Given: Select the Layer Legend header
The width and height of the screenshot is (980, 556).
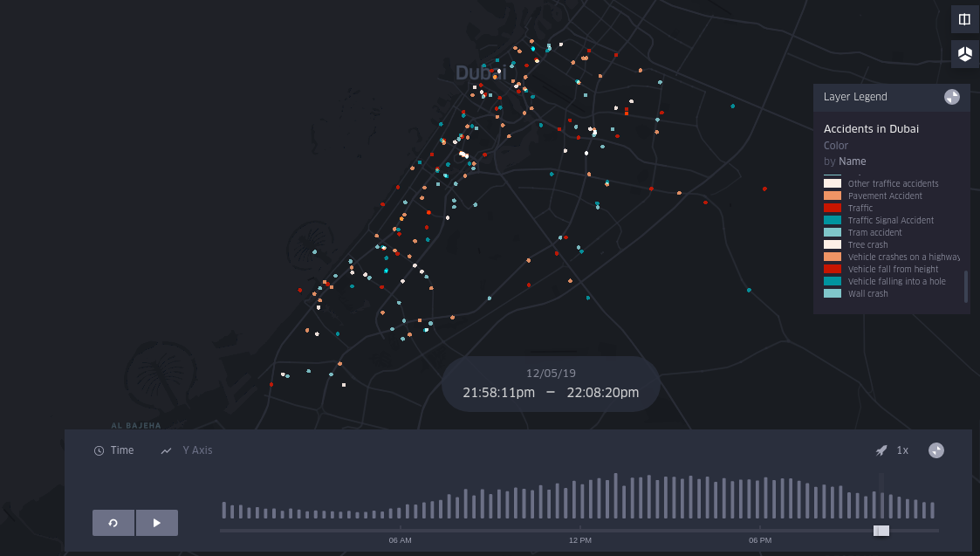Looking at the screenshot, I should 855,96.
